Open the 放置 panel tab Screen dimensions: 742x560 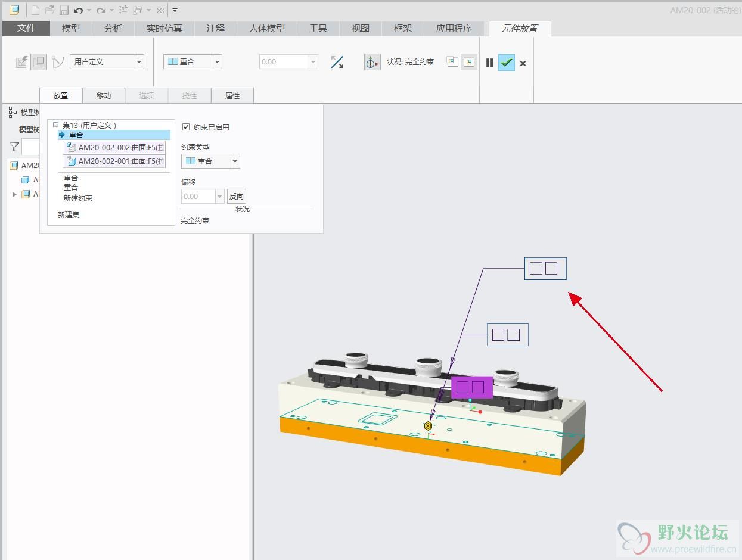tap(61, 95)
